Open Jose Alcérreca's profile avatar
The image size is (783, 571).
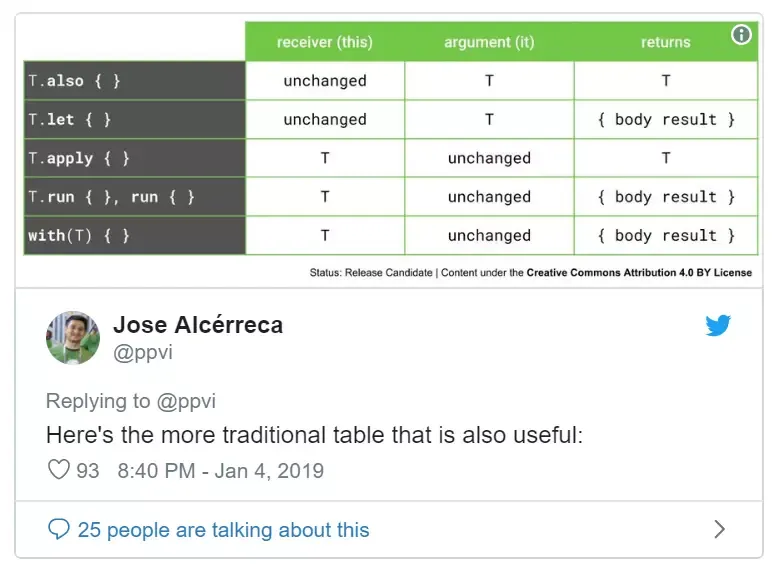click(x=73, y=338)
